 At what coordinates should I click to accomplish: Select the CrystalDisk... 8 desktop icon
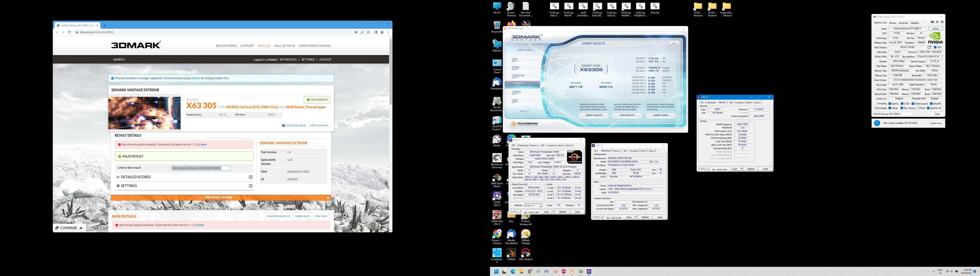(497, 256)
